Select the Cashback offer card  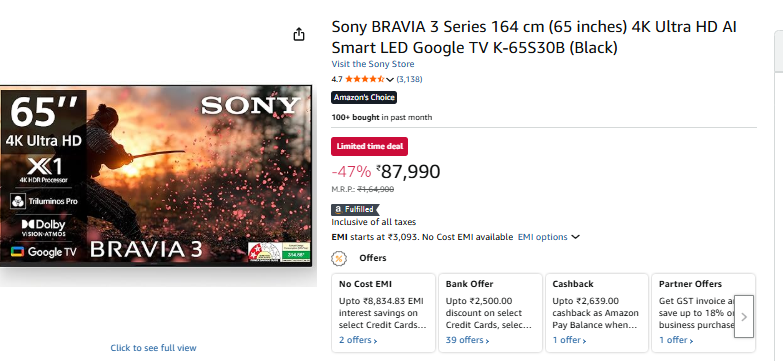pyautogui.click(x=597, y=313)
